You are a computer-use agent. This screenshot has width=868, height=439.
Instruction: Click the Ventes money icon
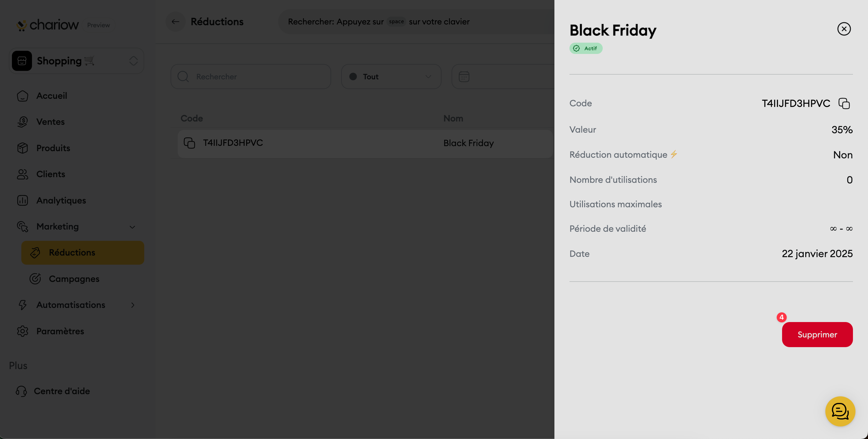point(23,122)
